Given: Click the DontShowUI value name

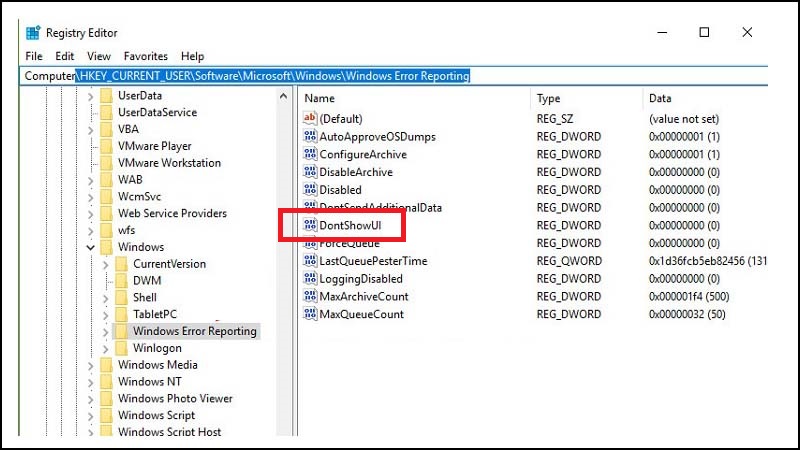Looking at the screenshot, I should (350, 225).
